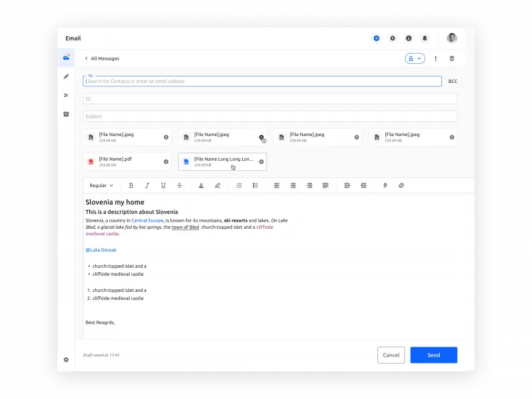Expand the lock encryption dropdown
This screenshot has height=399, width=532.
pyautogui.click(x=415, y=59)
